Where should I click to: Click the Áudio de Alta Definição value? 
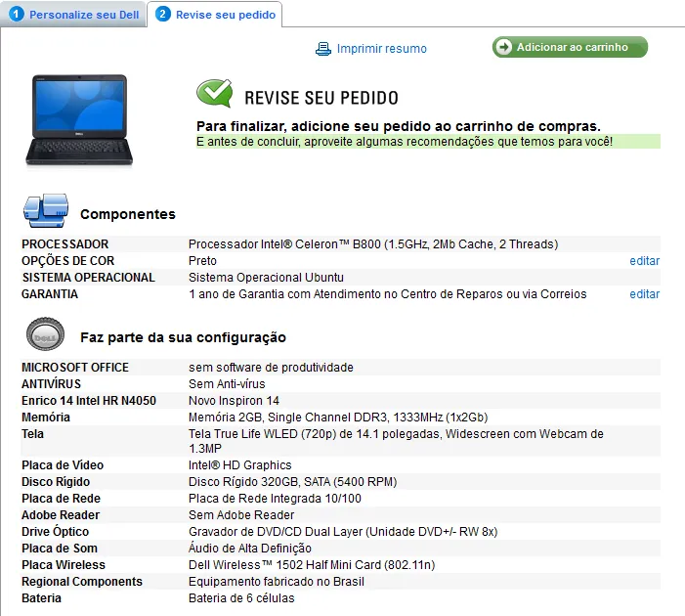pos(250,549)
